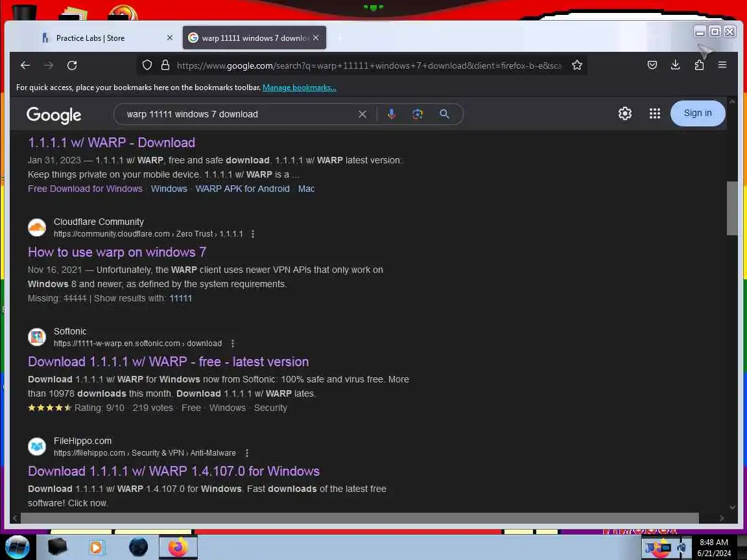747x560 pixels.
Task: Bookmark this page with the star icon
Action: [x=577, y=65]
